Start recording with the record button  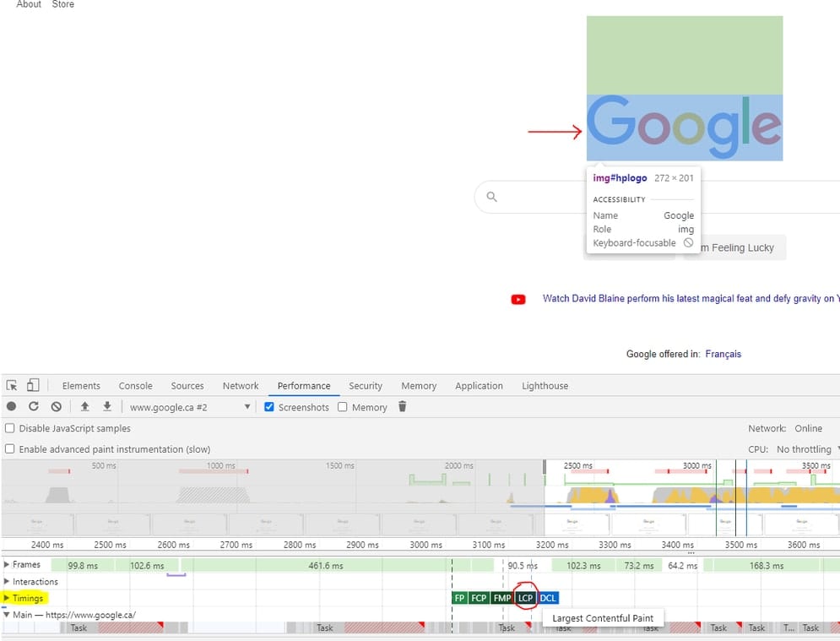(x=11, y=406)
